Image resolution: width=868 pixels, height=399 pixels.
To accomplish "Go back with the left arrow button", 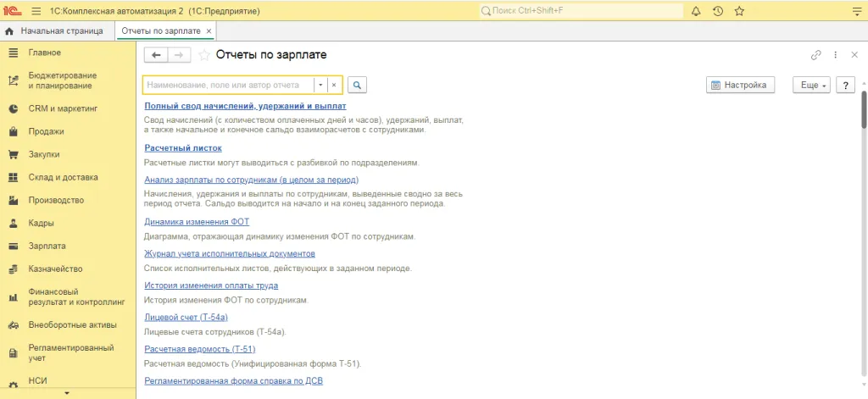I will (x=156, y=55).
